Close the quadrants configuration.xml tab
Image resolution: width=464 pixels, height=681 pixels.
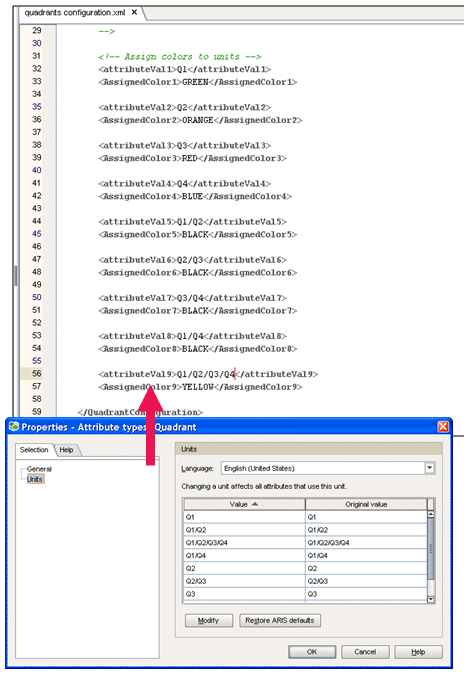[x=134, y=12]
